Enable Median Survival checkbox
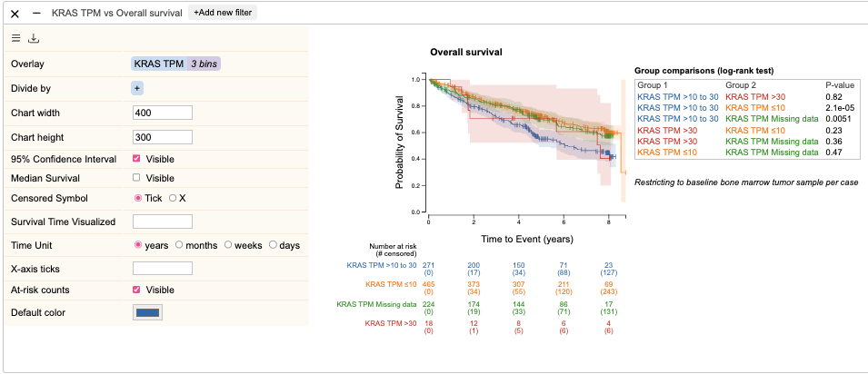 (x=136, y=178)
